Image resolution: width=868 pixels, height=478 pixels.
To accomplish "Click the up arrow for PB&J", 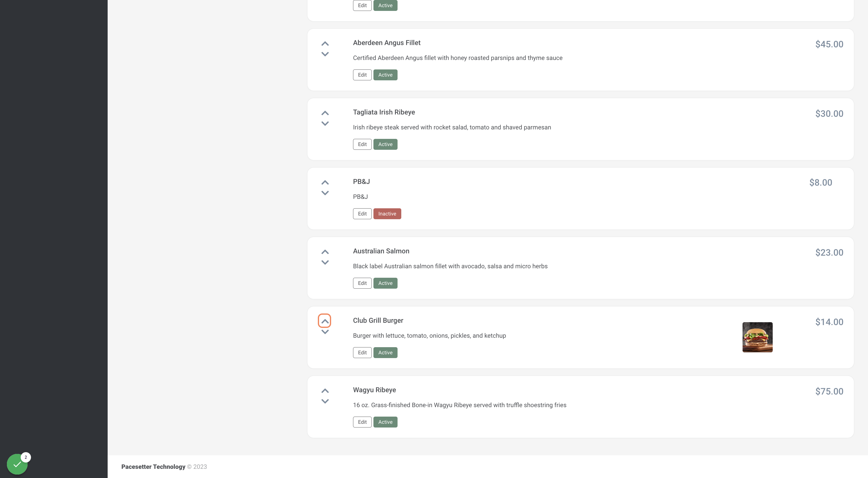I will click(325, 182).
